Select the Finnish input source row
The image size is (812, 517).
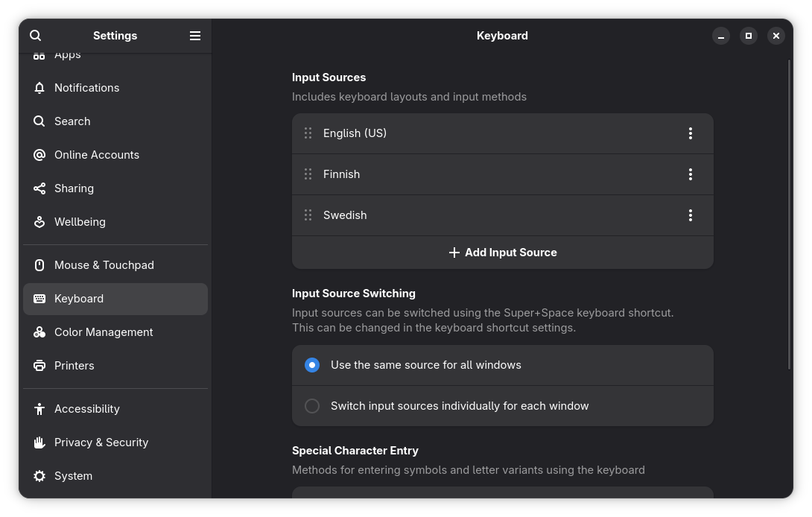coord(502,174)
